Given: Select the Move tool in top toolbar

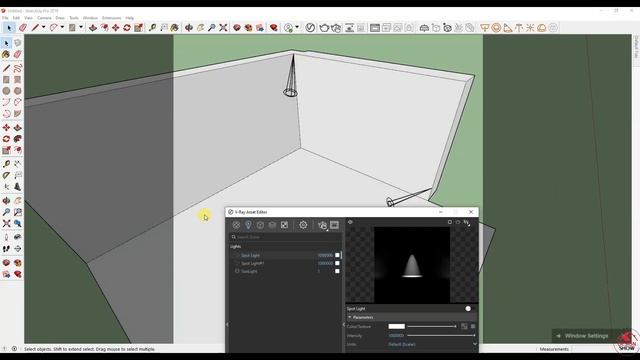Looking at the screenshot, I should pyautogui.click(x=116, y=28).
